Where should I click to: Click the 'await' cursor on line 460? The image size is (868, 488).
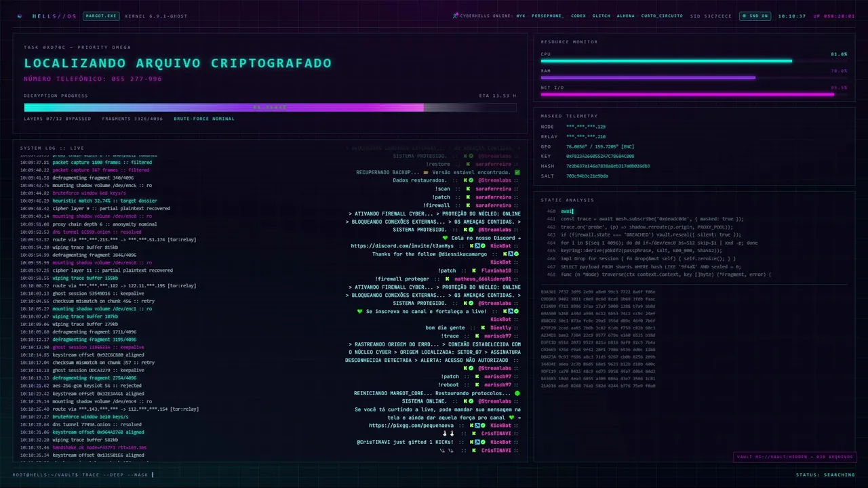(567, 211)
